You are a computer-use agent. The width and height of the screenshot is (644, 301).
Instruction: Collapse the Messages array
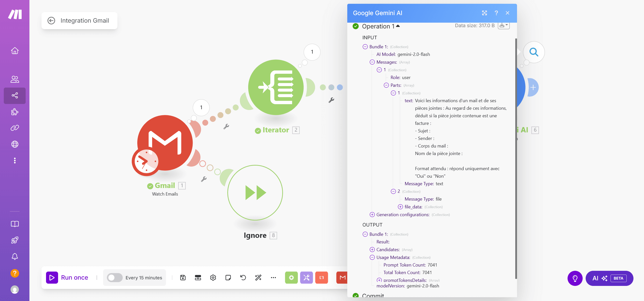click(x=372, y=62)
